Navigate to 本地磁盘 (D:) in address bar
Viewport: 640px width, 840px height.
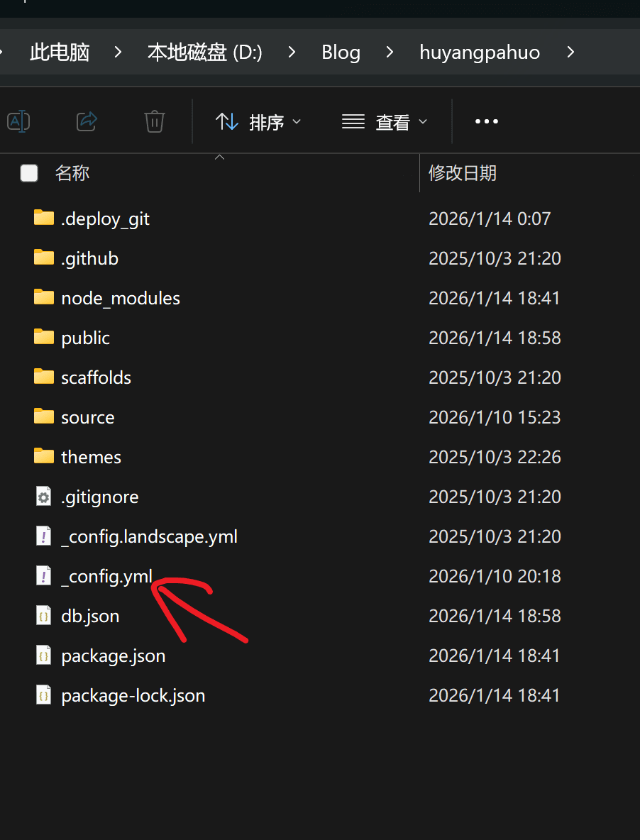pos(204,52)
